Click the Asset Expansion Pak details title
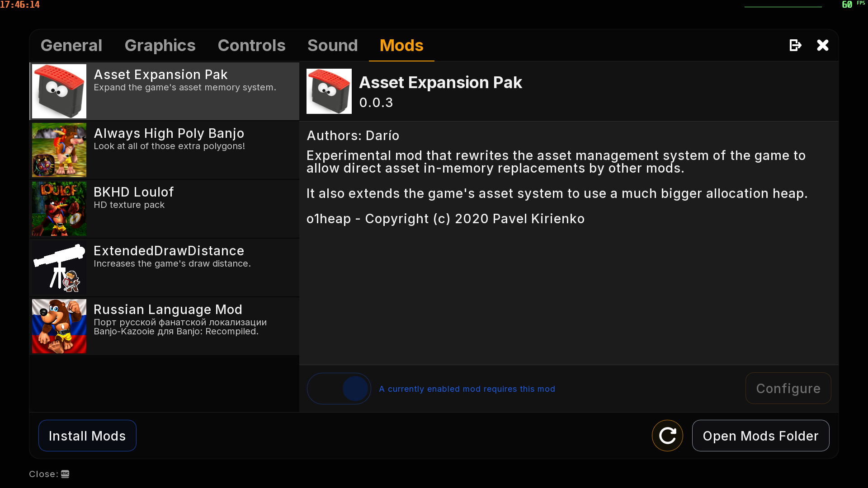The height and width of the screenshot is (488, 868). (x=441, y=83)
